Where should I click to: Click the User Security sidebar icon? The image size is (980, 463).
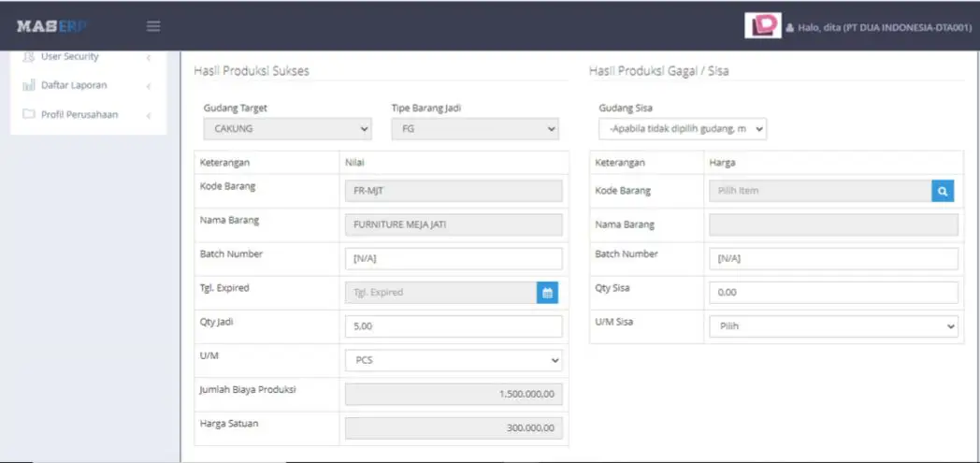pos(29,57)
